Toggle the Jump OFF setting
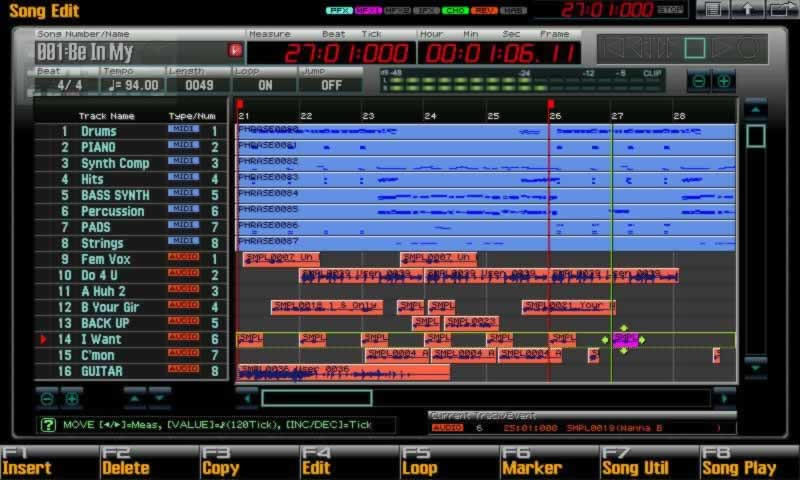Viewport: 800px width, 480px height. [331, 85]
